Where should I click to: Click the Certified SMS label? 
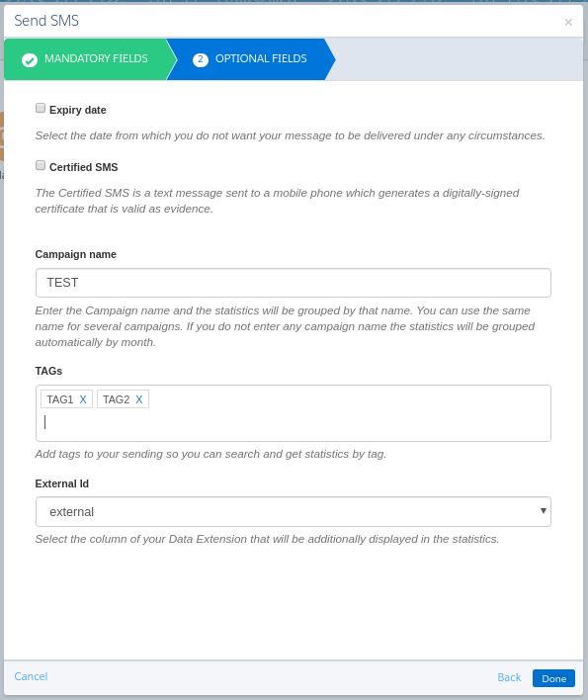(83, 167)
